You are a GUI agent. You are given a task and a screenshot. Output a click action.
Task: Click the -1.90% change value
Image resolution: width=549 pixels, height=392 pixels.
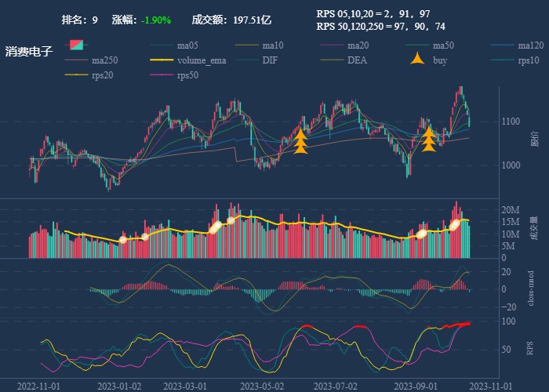156,20
